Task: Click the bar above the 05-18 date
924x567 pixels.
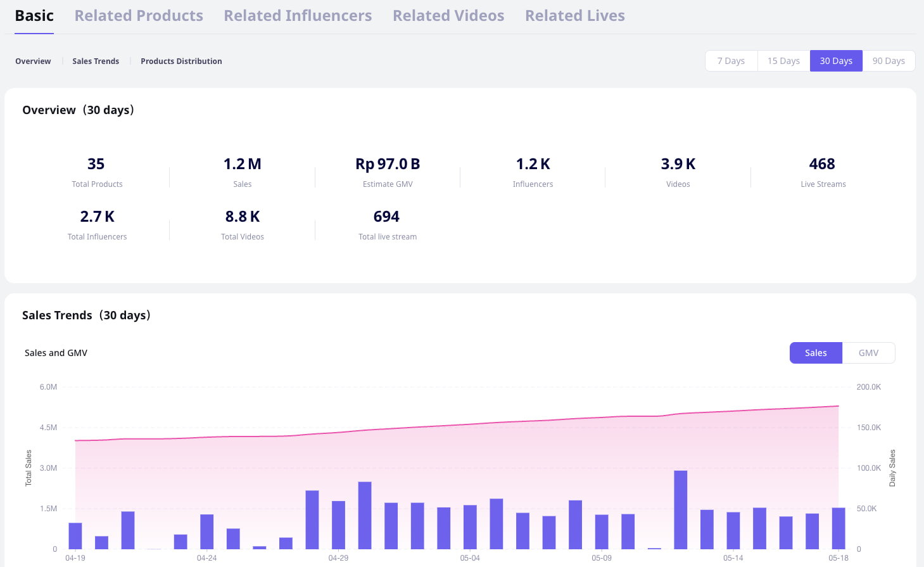Action: [839, 528]
